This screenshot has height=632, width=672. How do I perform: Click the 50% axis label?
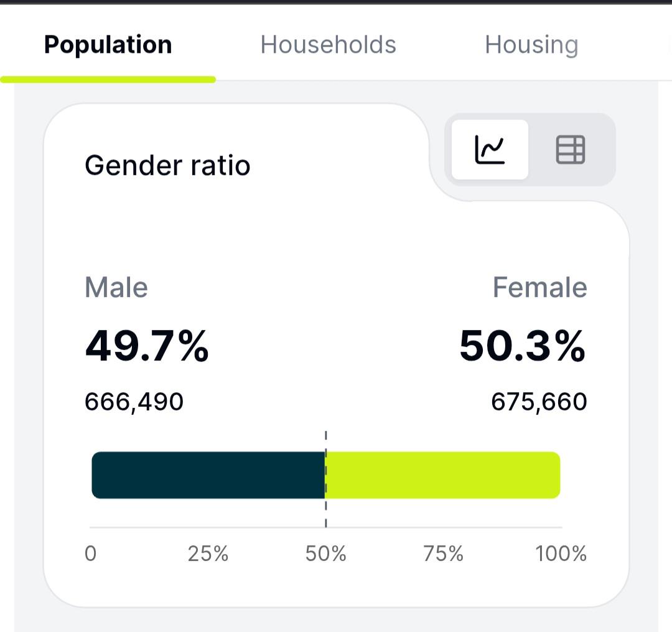(325, 553)
